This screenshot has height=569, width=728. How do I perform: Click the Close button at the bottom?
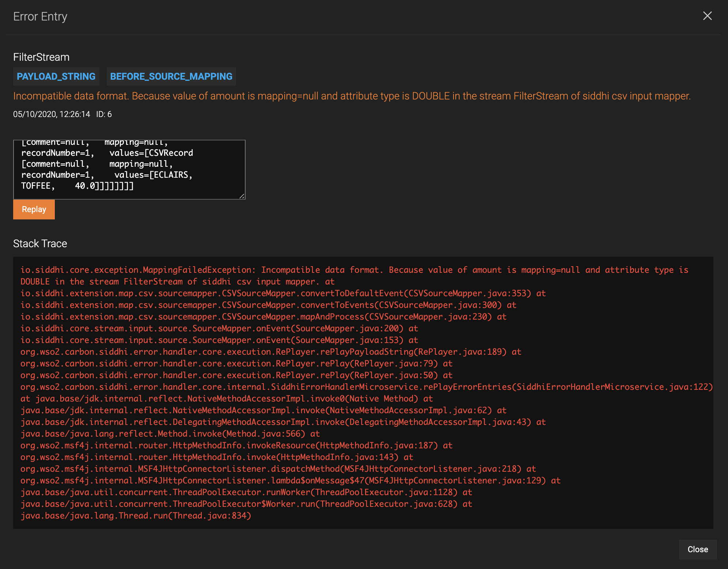(x=698, y=549)
